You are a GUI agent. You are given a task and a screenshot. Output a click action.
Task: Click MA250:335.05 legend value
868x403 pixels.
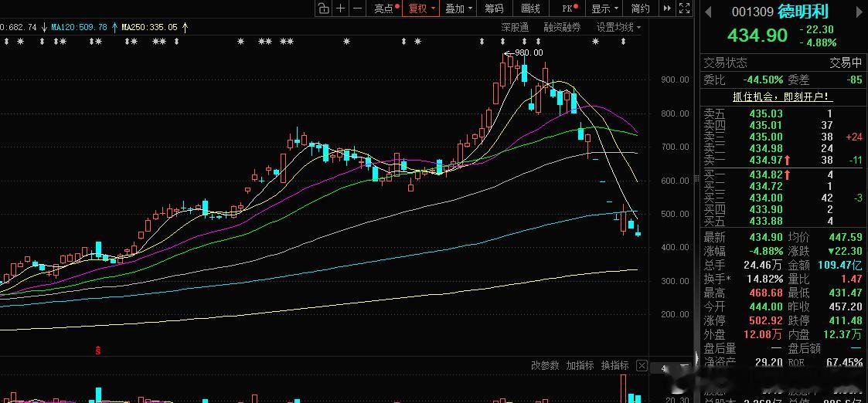click(149, 26)
